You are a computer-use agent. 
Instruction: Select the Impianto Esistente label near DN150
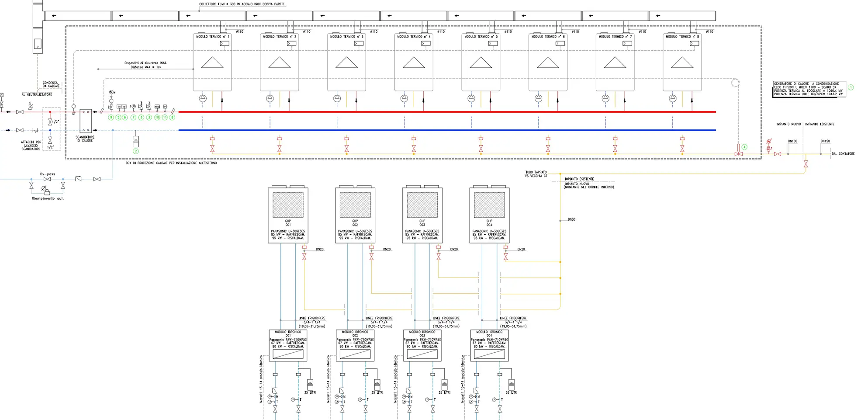tap(820, 124)
